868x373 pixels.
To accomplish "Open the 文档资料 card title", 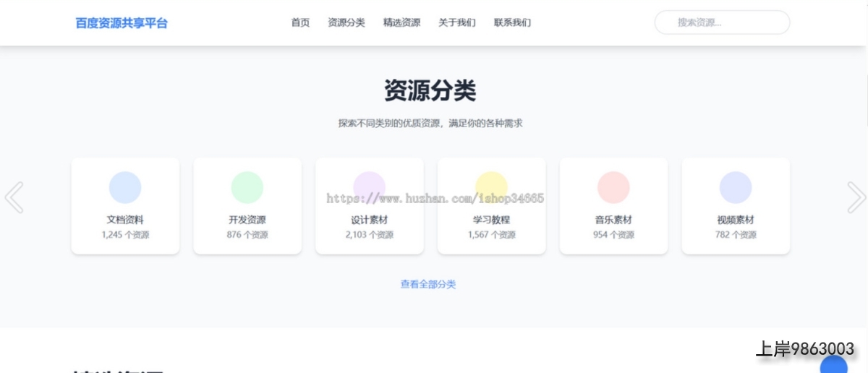I will coord(125,220).
